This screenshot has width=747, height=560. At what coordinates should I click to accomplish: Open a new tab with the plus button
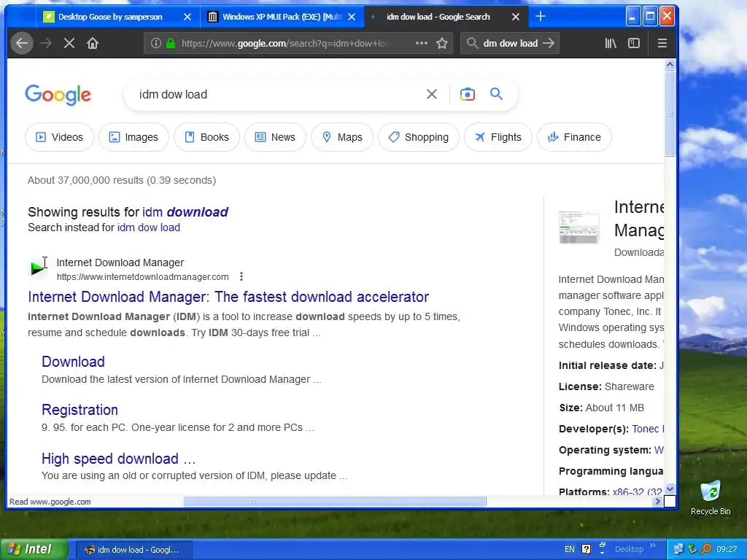tap(541, 17)
